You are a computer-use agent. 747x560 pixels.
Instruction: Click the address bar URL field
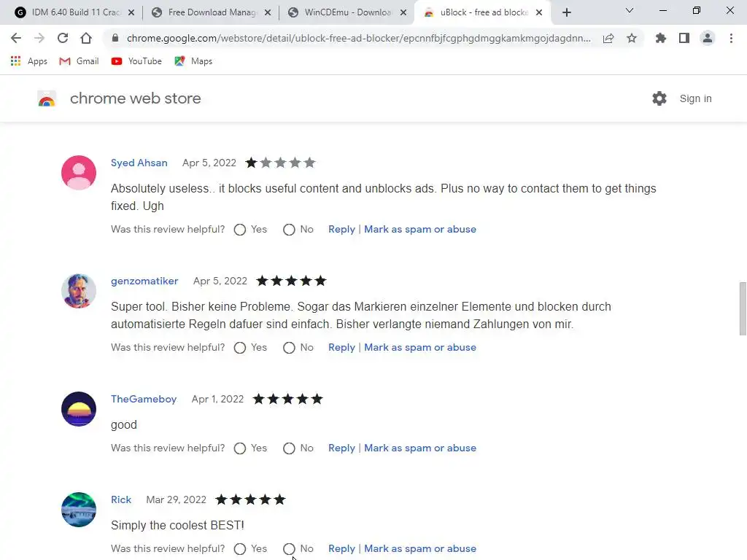[x=358, y=38]
